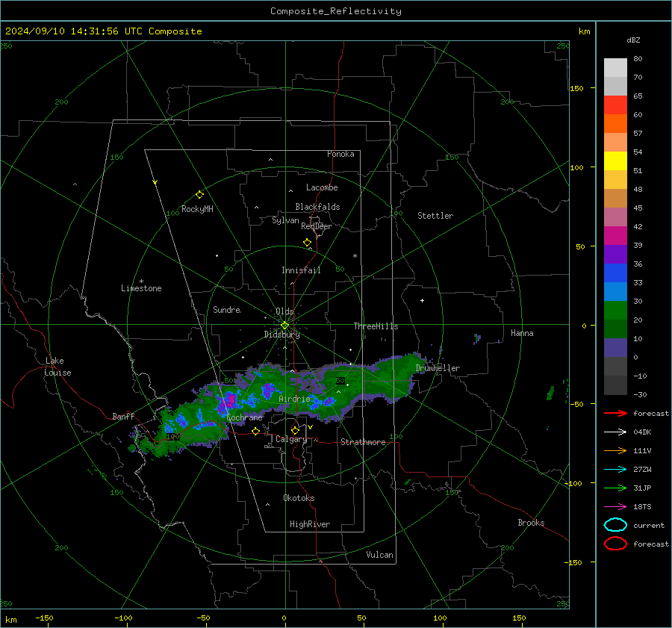Click the dBZ legend heading

click(633, 40)
